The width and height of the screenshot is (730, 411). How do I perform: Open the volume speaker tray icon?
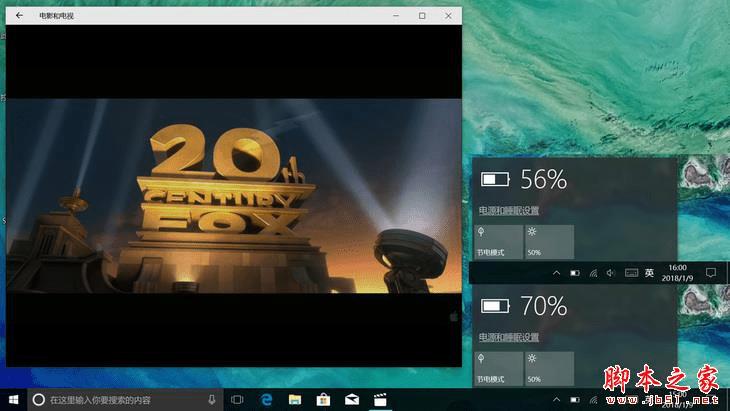pyautogui.click(x=611, y=273)
